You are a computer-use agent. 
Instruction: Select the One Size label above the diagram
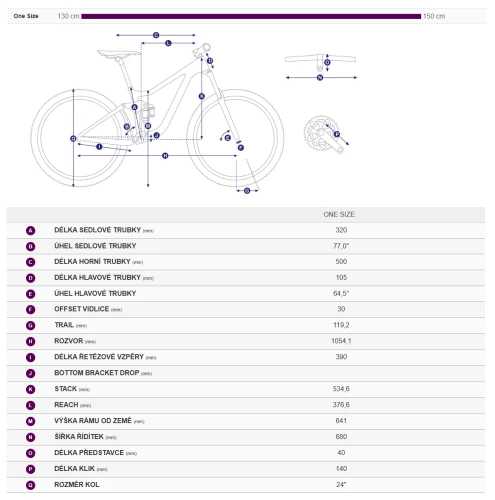click(26, 16)
